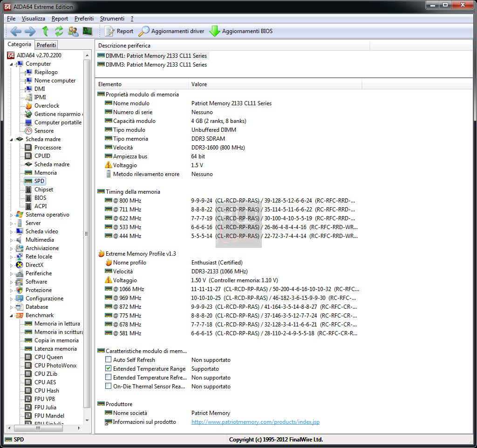Click the Report toolbar button
The image size is (477, 448).
119,31
